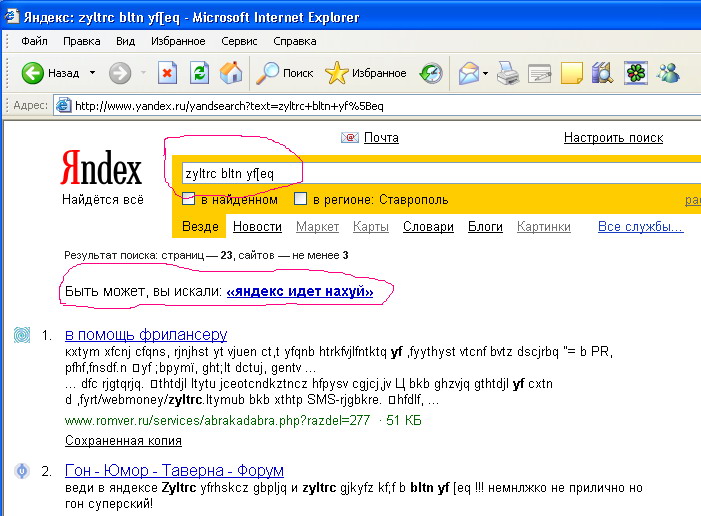
Task: Click the Яndex logo
Action: click(x=101, y=168)
